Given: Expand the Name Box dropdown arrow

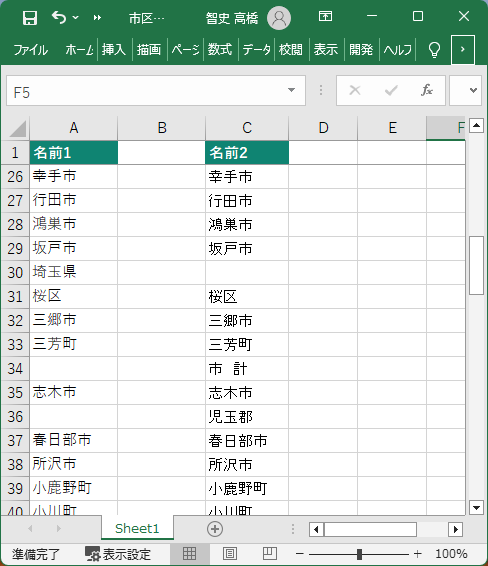Looking at the screenshot, I should (292, 90).
